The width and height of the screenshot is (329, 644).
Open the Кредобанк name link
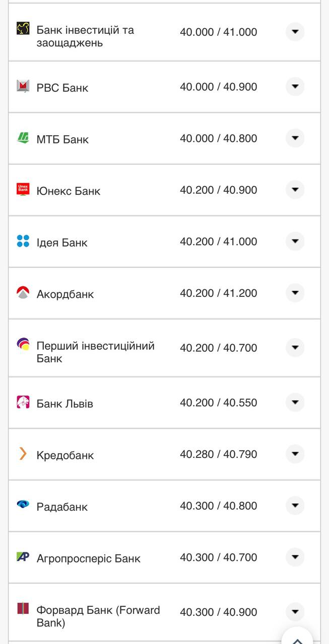[x=65, y=455]
